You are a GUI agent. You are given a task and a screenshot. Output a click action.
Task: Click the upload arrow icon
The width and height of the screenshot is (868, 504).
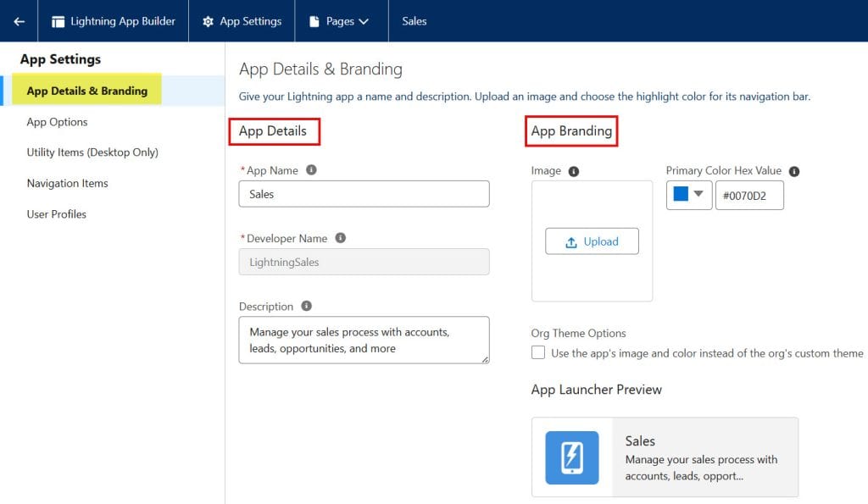(571, 242)
